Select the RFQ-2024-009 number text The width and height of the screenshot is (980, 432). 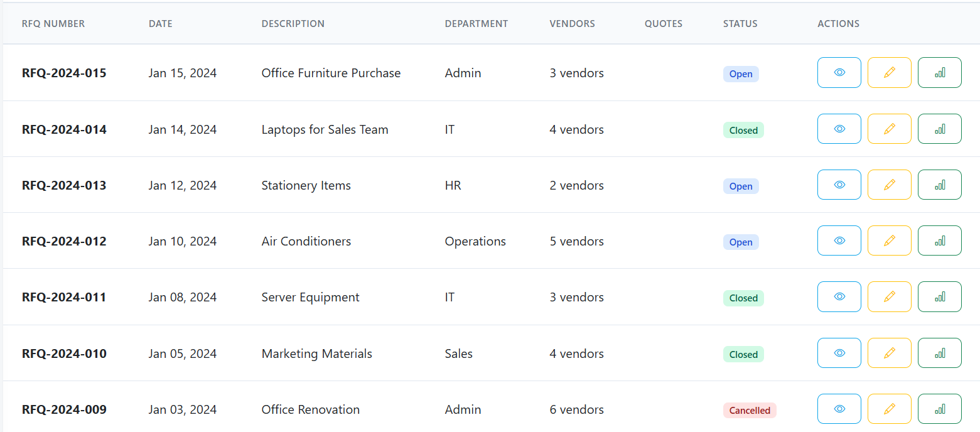click(64, 409)
